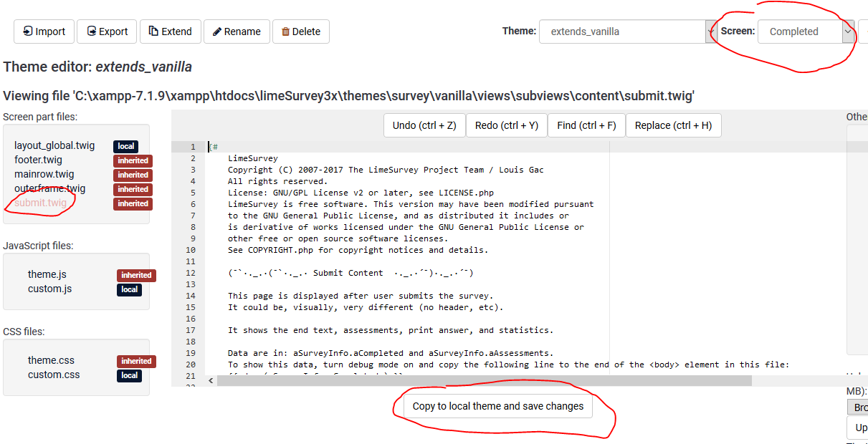This screenshot has height=444, width=868.
Task: Click the Delete theme button
Action: pos(301,32)
